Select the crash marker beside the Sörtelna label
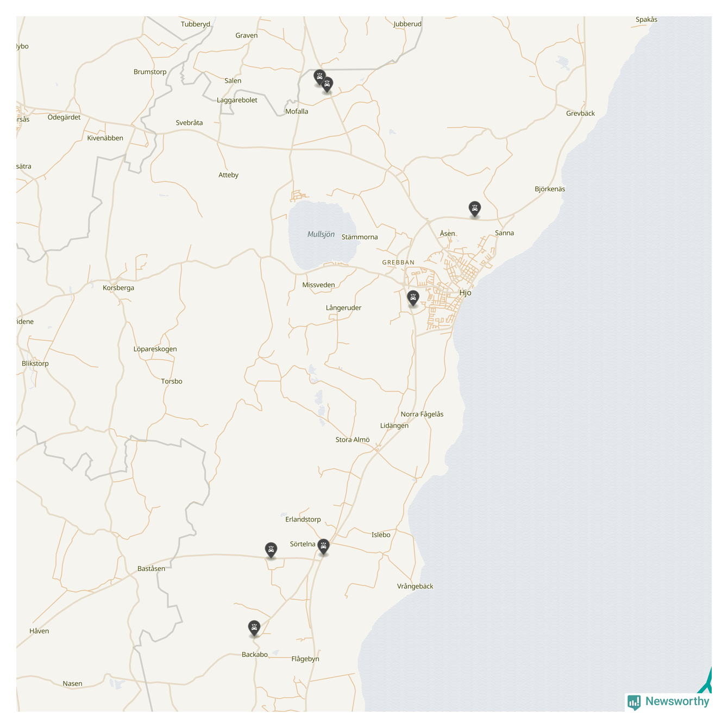This screenshot has width=728, height=728. 323,546
